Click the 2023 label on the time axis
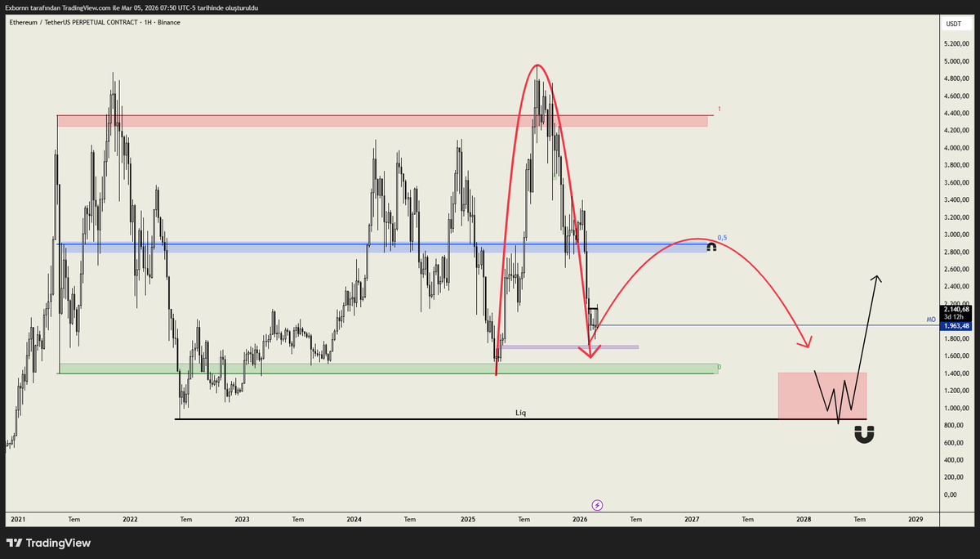The height and width of the screenshot is (559, 980). click(242, 519)
